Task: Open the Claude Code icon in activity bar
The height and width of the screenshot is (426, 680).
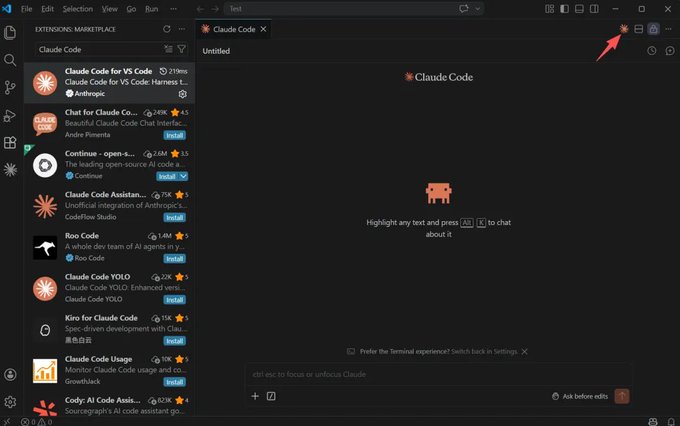Action: click(x=10, y=170)
